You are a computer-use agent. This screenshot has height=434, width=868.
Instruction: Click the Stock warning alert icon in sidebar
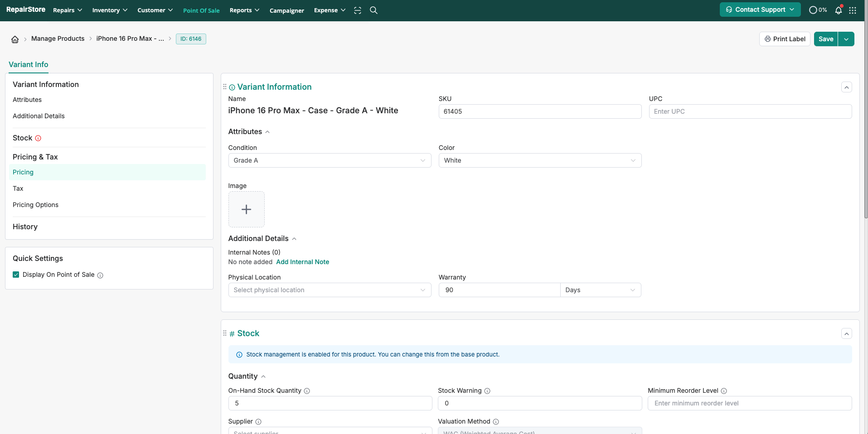(x=38, y=138)
